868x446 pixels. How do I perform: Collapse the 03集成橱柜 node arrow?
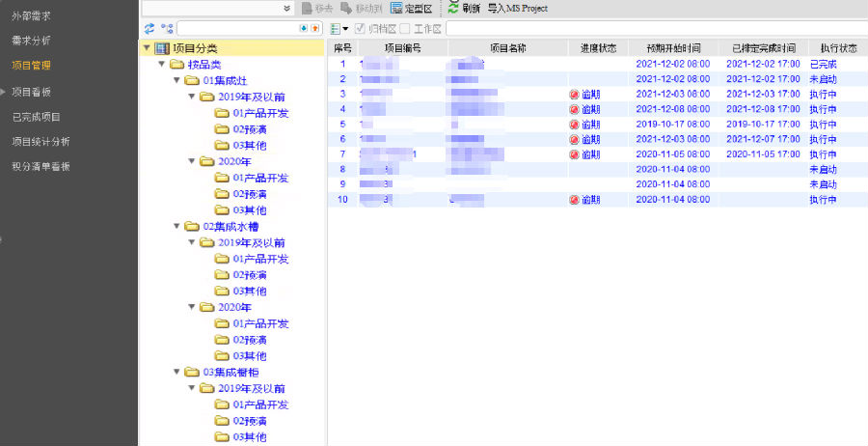coord(176,372)
